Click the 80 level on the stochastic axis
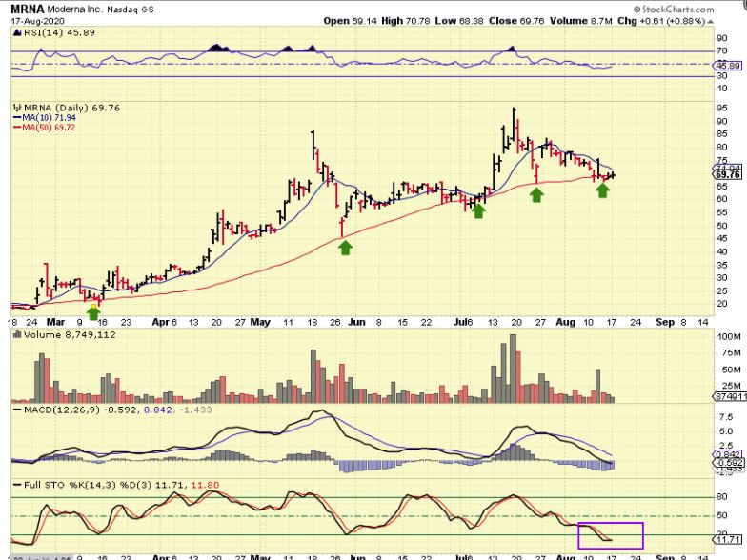Screen dimensions: 747x560 pyautogui.click(x=722, y=497)
